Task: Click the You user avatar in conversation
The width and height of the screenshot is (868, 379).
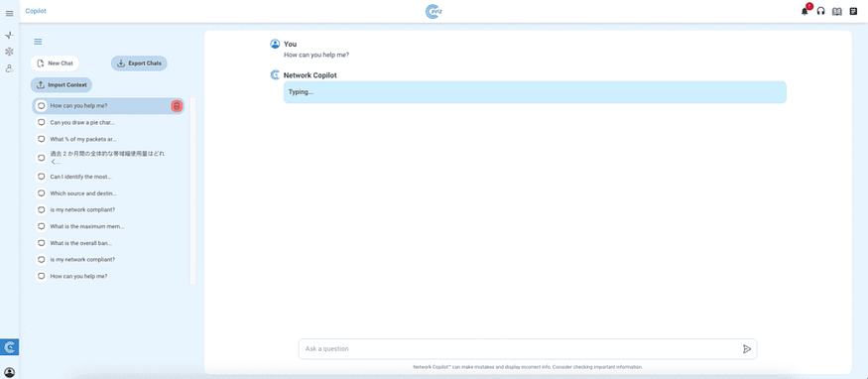Action: coord(275,44)
